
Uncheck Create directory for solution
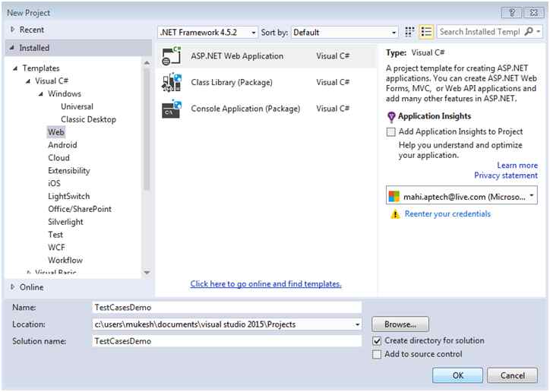coord(377,341)
